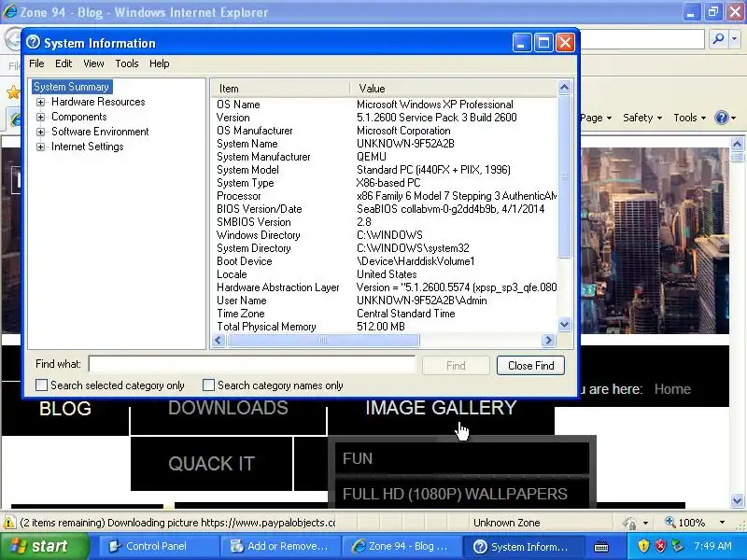747x560 pixels.
Task: Open the IE Tools dropdown menu
Action: click(x=689, y=118)
